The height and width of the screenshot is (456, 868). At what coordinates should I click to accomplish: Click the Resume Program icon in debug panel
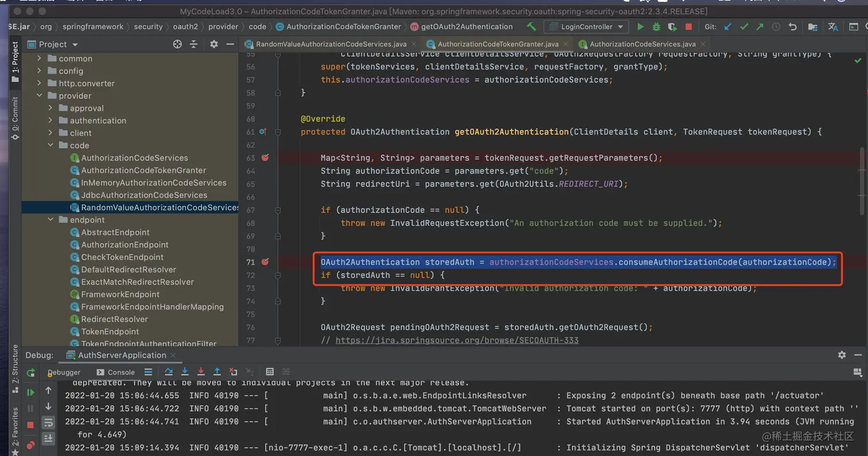31,392
